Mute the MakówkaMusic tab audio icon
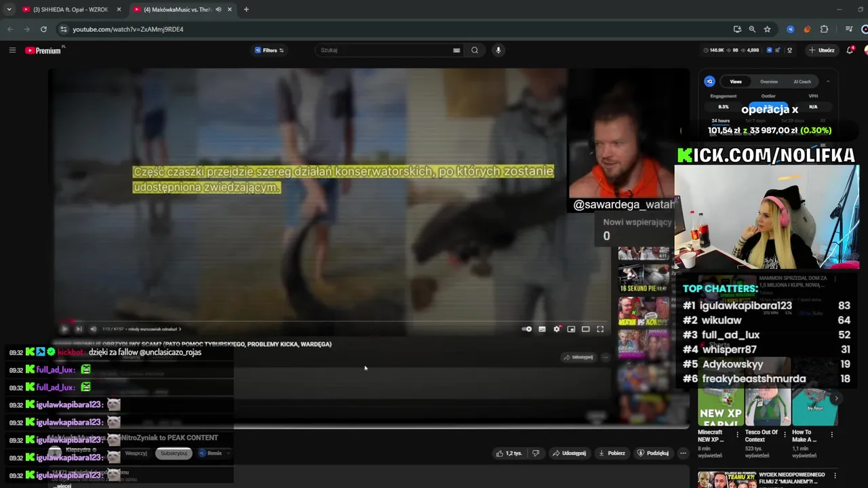Image resolution: width=868 pixels, height=488 pixels. [x=218, y=9]
